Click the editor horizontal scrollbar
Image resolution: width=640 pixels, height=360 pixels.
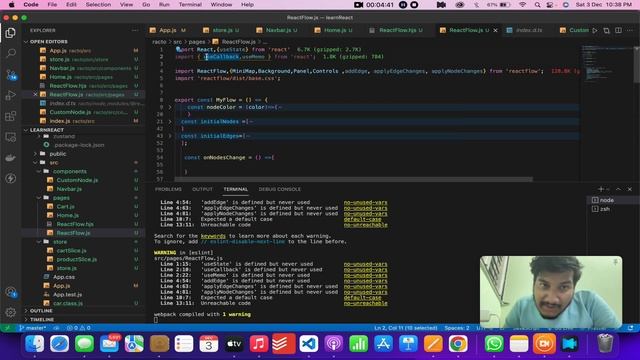tap(353, 179)
